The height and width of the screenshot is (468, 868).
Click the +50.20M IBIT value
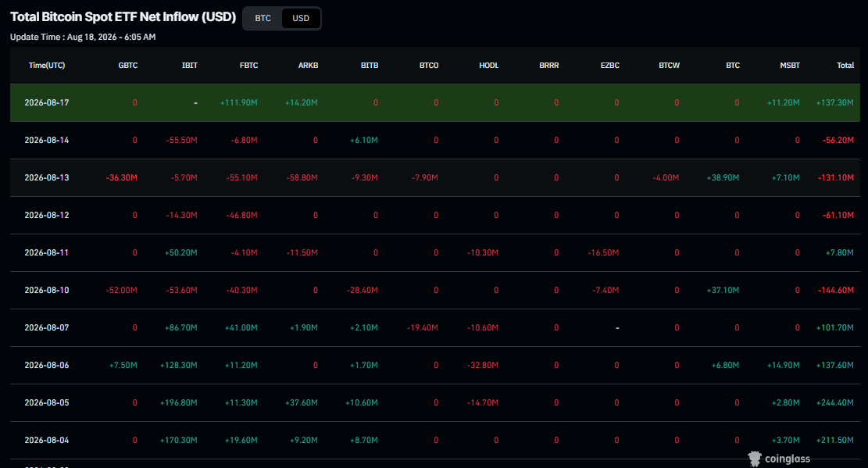click(x=181, y=252)
